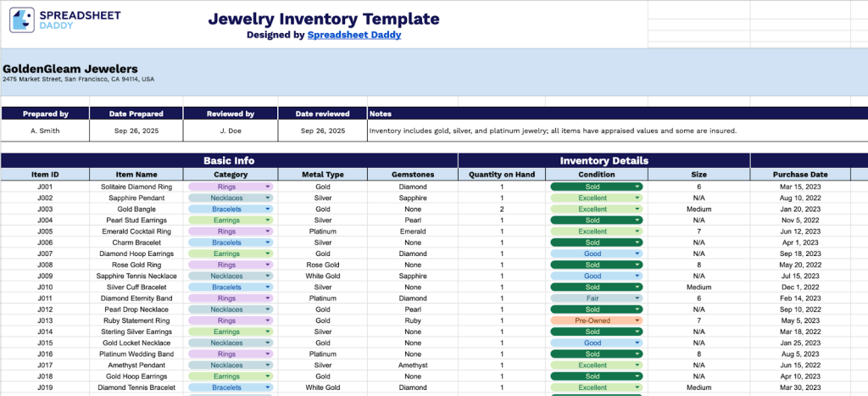Expand the Pre-Owned condition dropdown
Viewport: 868px width, 396px height.
[x=637, y=321]
